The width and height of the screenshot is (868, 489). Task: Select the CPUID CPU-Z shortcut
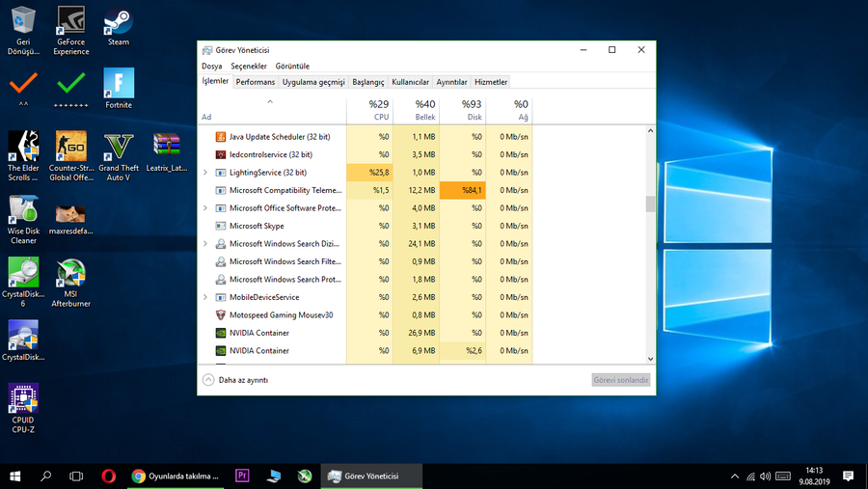tap(23, 408)
